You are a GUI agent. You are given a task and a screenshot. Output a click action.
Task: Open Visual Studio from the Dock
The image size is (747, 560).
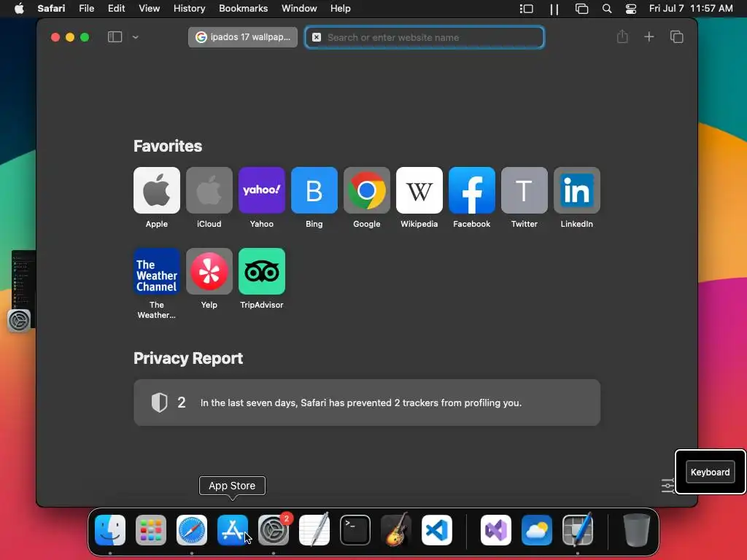[x=496, y=530]
